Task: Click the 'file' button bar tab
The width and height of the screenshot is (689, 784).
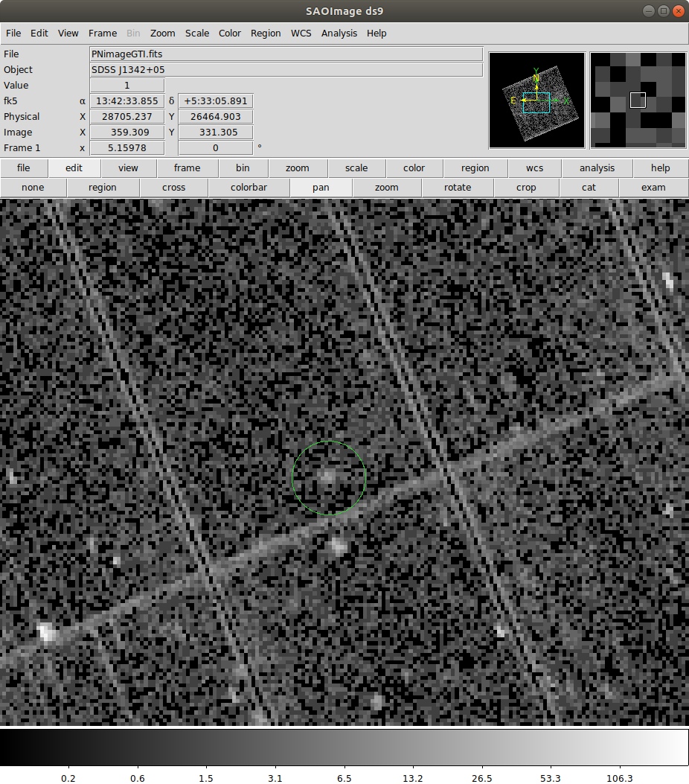Action: click(24, 168)
